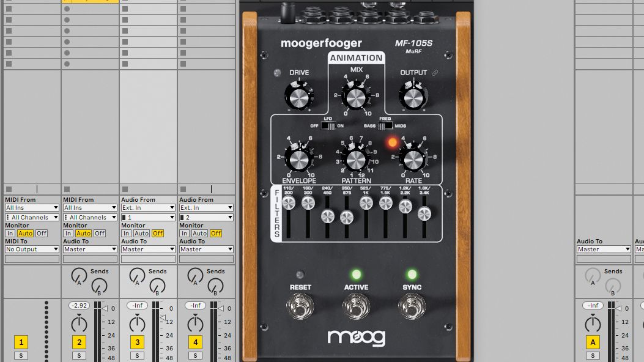Click the moog logo on the pedal
644x362 pixels.
pyautogui.click(x=357, y=336)
